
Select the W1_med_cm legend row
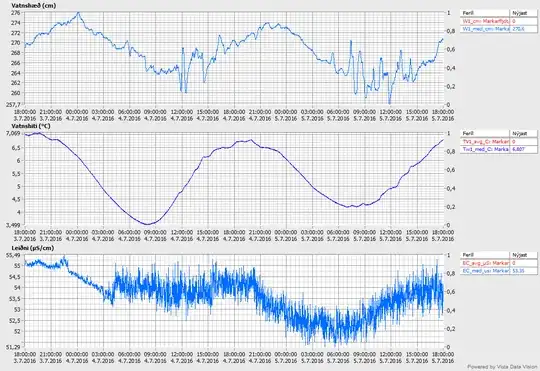coord(498,29)
